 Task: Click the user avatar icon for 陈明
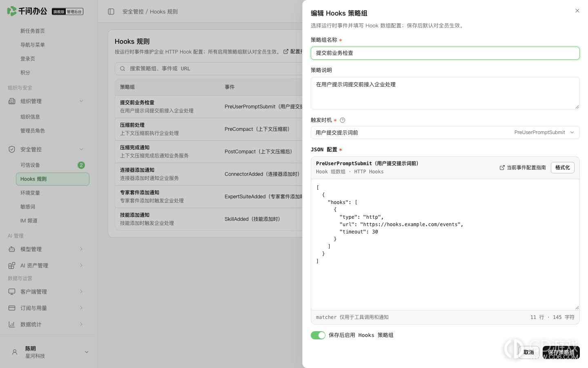(15, 352)
